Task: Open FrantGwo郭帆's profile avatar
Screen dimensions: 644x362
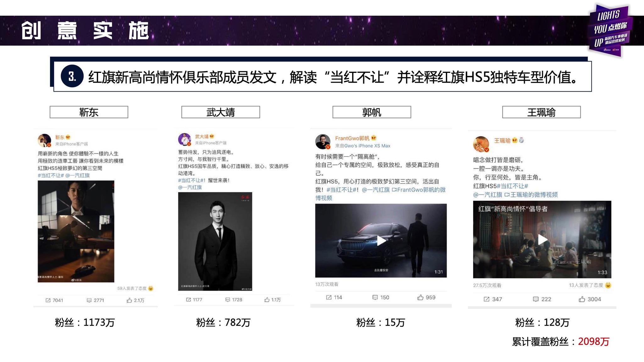Action: click(x=323, y=142)
